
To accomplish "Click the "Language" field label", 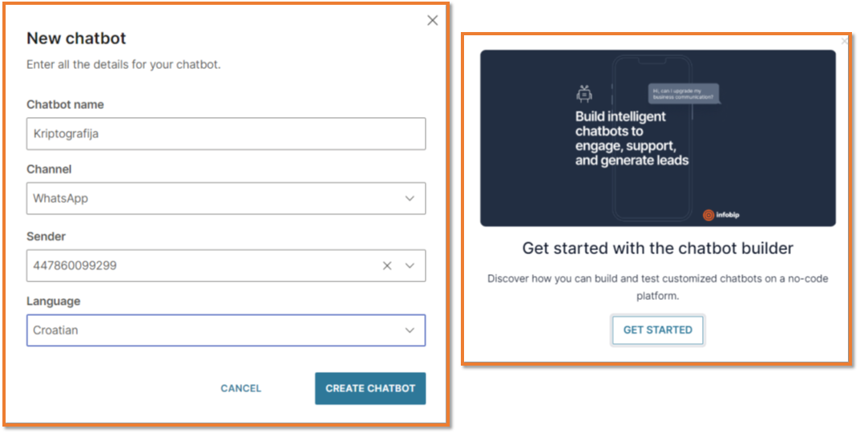I will click(x=54, y=301).
